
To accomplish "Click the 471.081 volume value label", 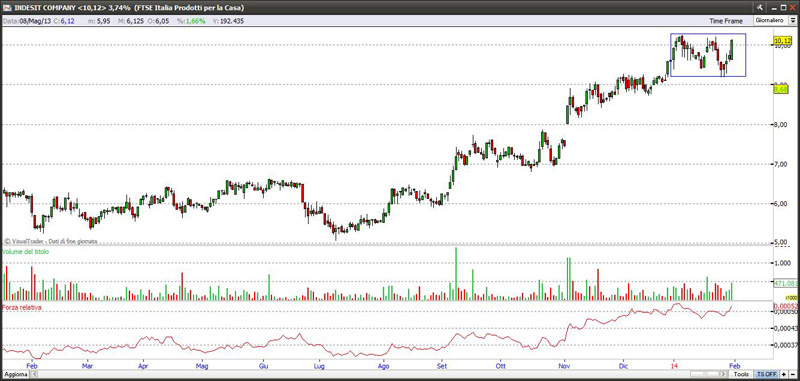I will (785, 283).
